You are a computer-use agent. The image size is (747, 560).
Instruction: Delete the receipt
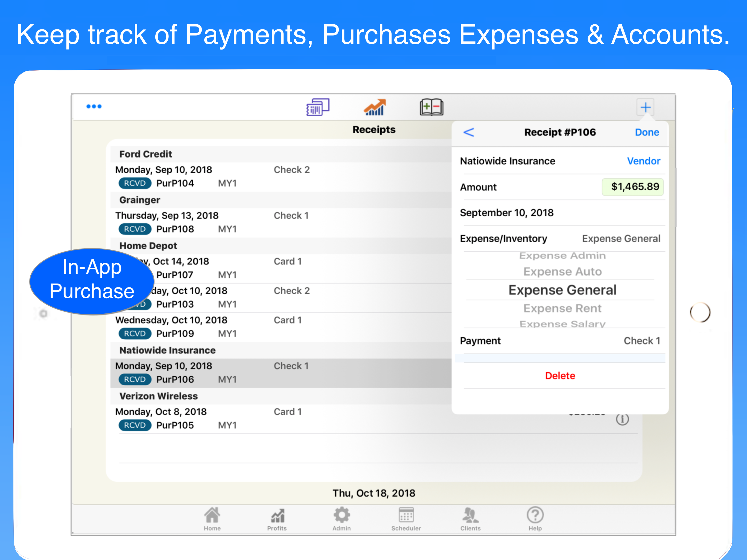(560, 376)
